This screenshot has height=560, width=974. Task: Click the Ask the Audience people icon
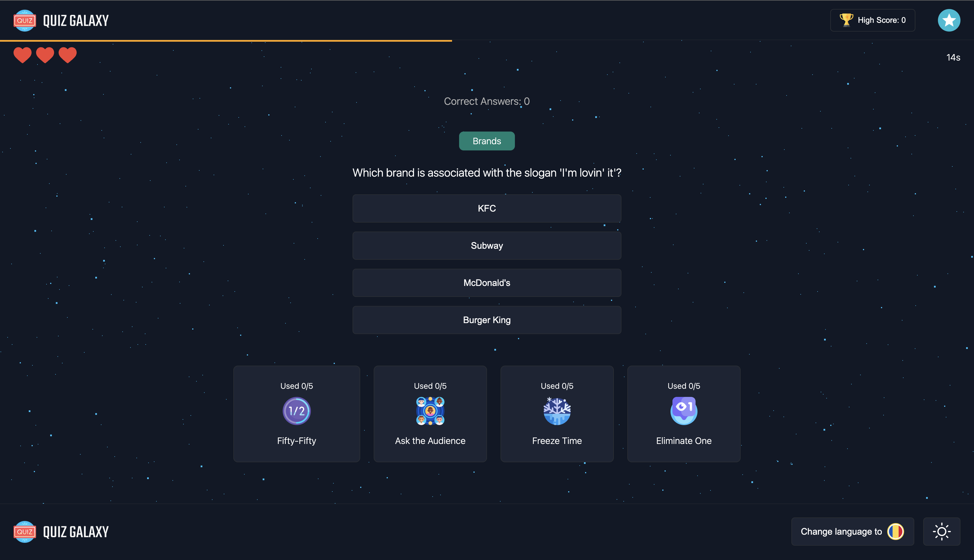[430, 411]
